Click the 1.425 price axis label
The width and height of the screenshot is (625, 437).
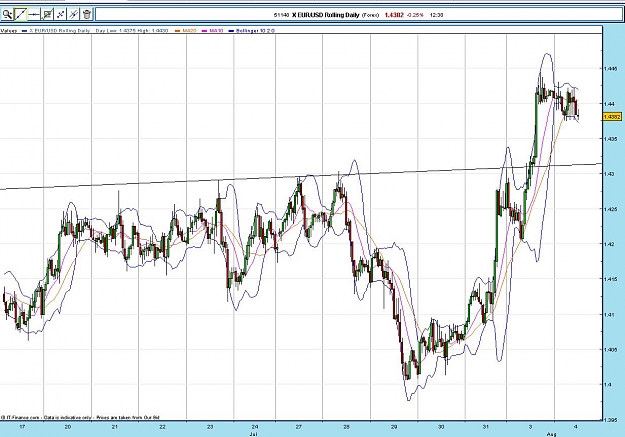click(x=610, y=209)
